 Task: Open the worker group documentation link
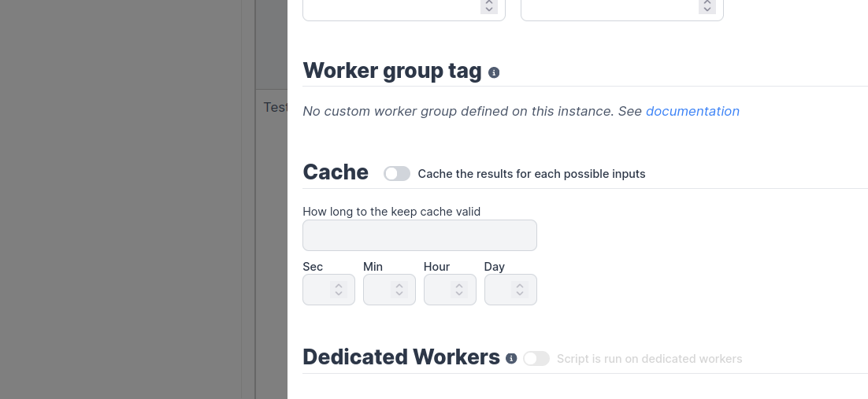(692, 111)
